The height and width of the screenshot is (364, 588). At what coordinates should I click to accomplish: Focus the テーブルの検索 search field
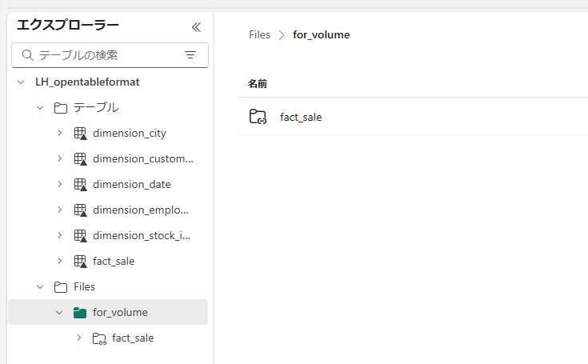coord(110,55)
